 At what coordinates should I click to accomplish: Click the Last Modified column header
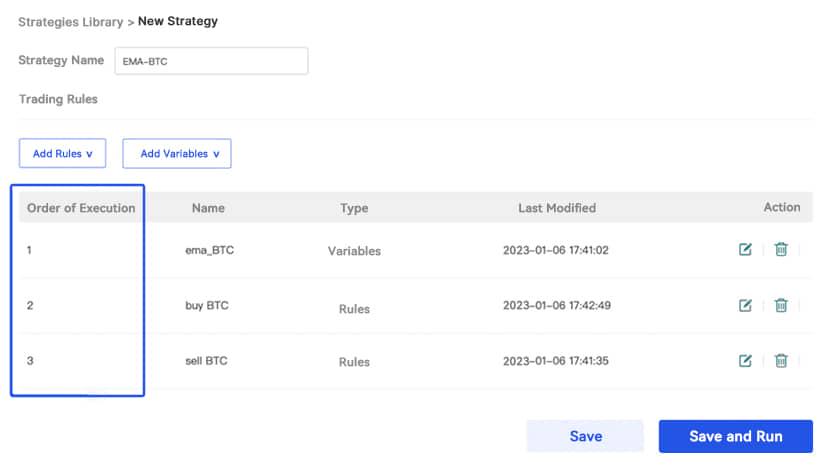tap(556, 208)
